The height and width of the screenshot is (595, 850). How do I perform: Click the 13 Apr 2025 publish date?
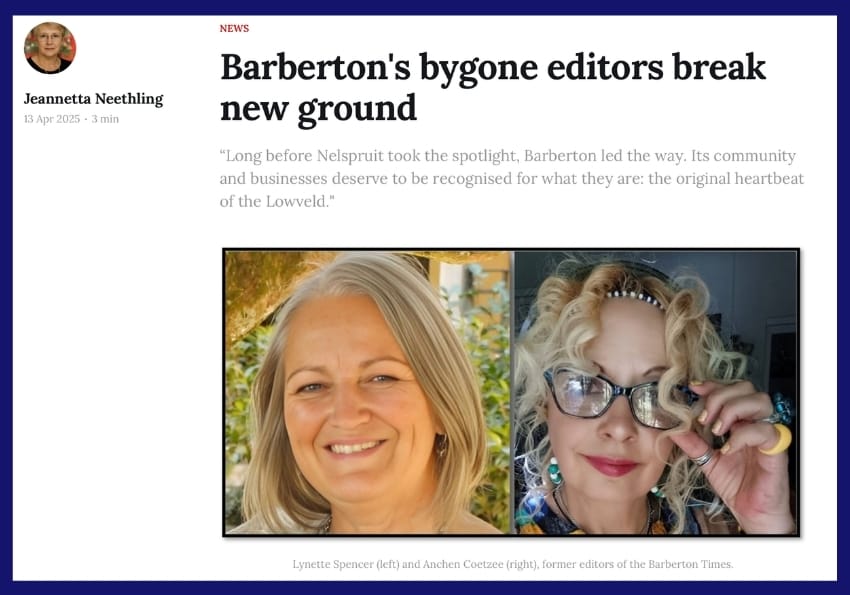tap(51, 119)
